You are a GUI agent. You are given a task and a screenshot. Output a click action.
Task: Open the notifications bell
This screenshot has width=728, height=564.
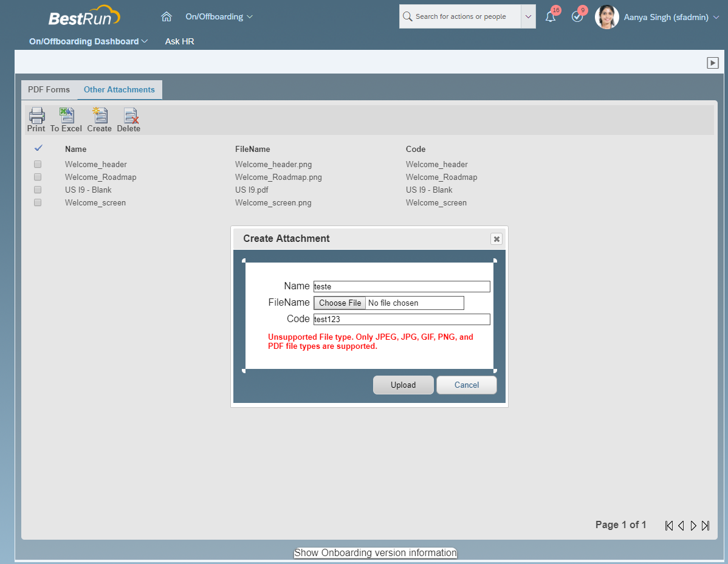click(x=550, y=17)
